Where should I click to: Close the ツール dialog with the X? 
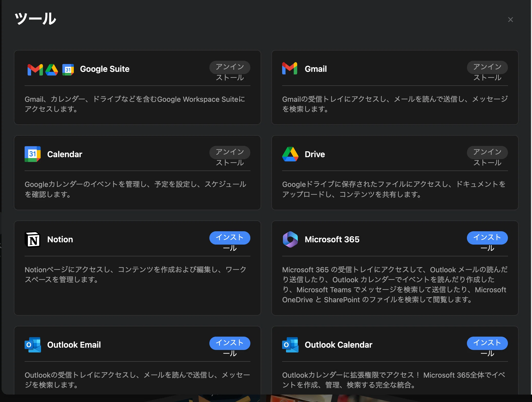pos(510,20)
